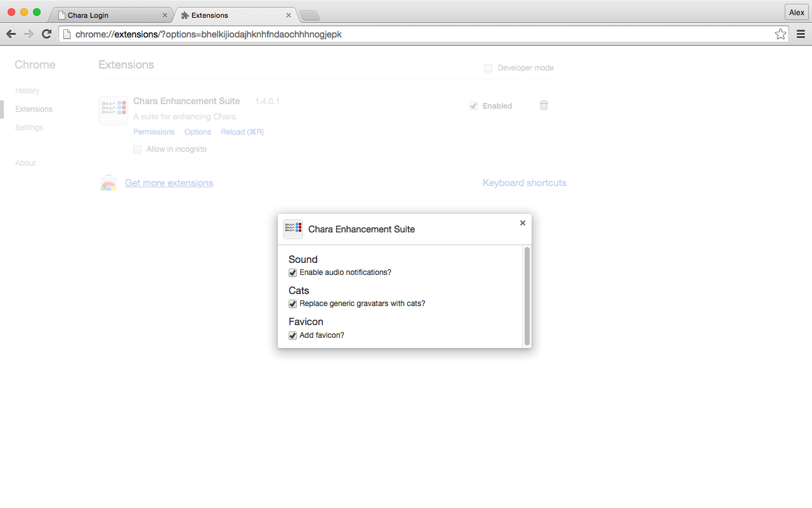The height and width of the screenshot is (508, 812).
Task: Click the Reload (⌘R) link
Action: (242, 132)
